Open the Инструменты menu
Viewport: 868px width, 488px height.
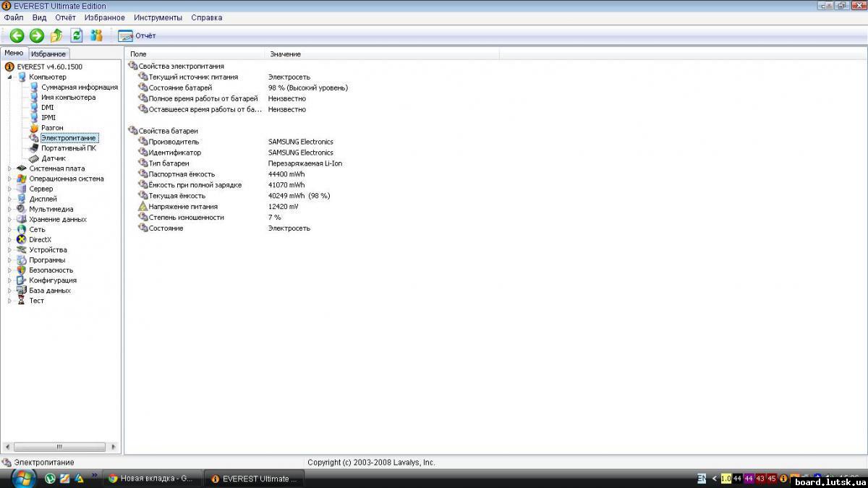(x=158, y=17)
